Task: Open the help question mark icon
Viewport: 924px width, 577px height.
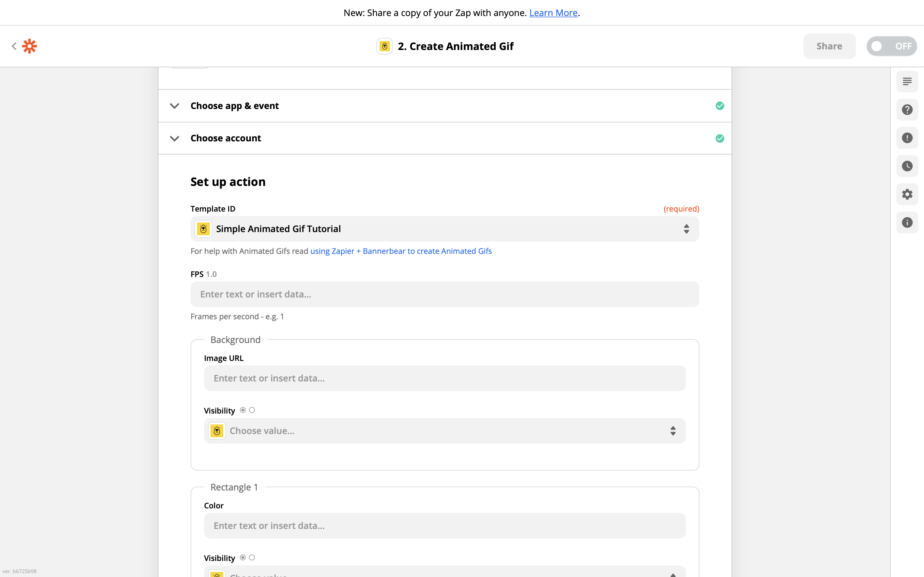Action: [907, 110]
